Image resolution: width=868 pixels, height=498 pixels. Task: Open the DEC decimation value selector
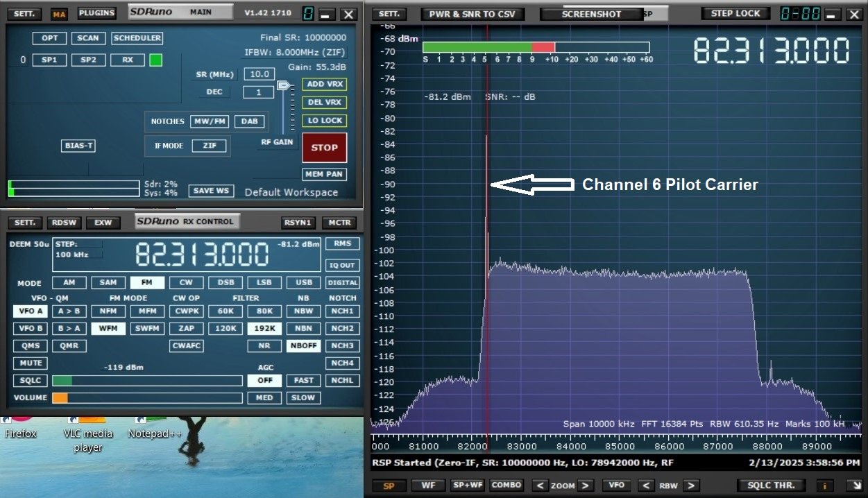pyautogui.click(x=258, y=92)
